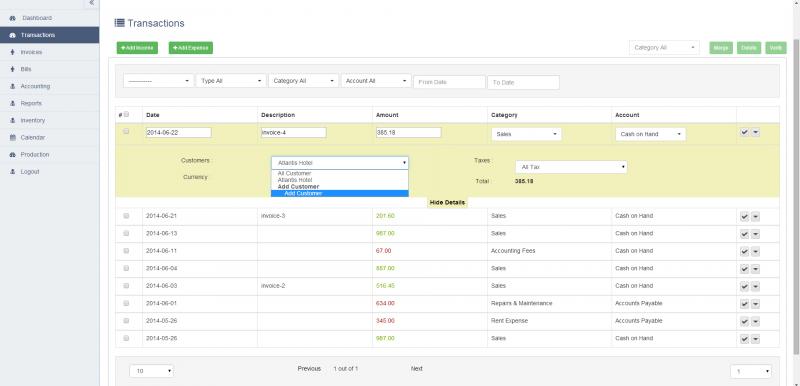
Task: Click the checkmark icon on the Rent Expense row
Action: coord(744,321)
